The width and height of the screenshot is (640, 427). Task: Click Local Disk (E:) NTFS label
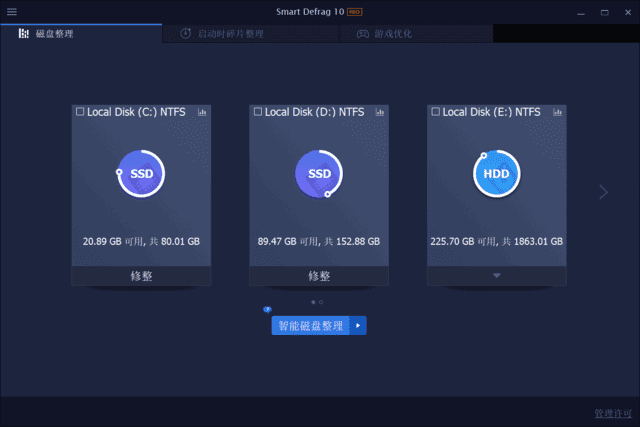491,112
